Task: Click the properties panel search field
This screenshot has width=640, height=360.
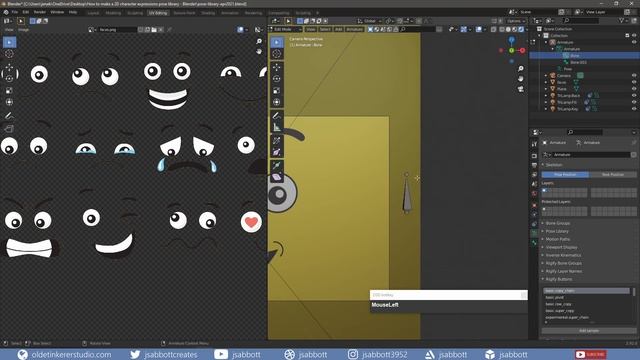Action: (585, 132)
